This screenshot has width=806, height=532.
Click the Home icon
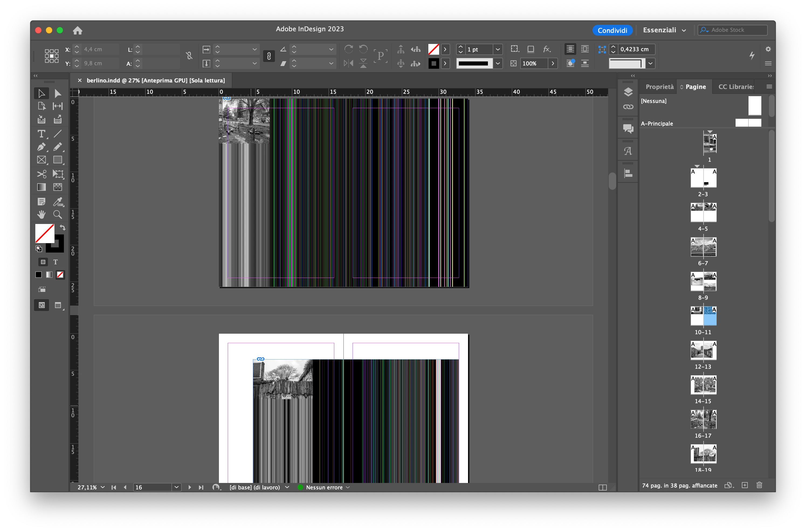77,30
